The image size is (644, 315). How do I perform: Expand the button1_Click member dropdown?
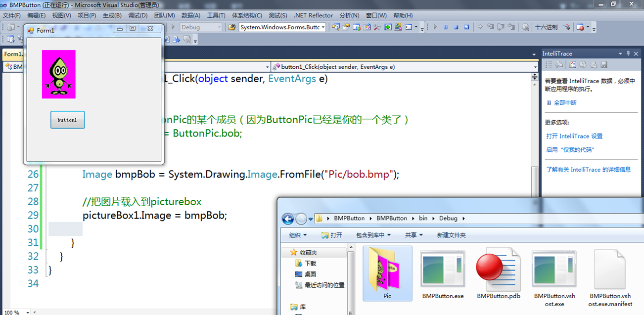535,67
